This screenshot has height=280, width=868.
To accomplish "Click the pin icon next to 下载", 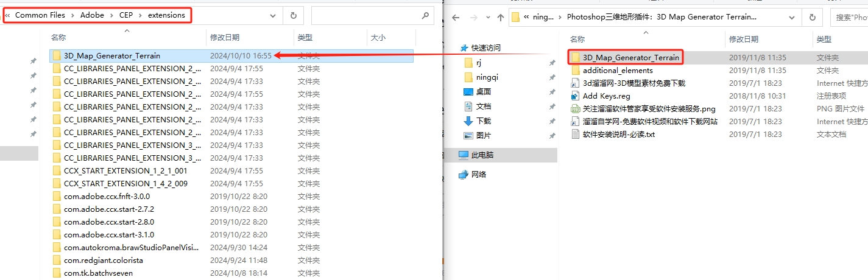I will (552, 121).
